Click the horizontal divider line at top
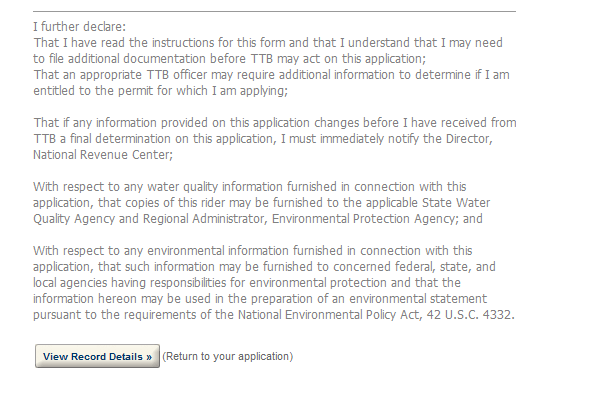The height and width of the screenshot is (408, 615). pos(275,11)
